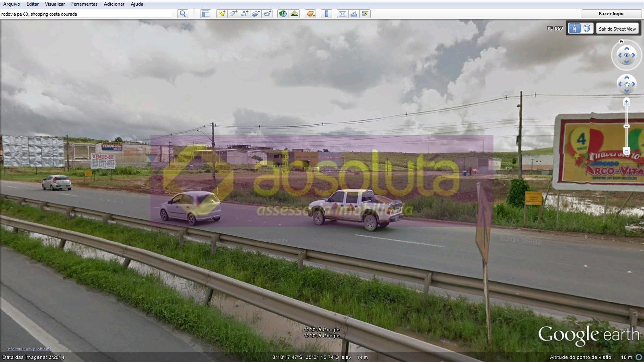Focus the search box containing 'rodovia pe 60'

86,14
